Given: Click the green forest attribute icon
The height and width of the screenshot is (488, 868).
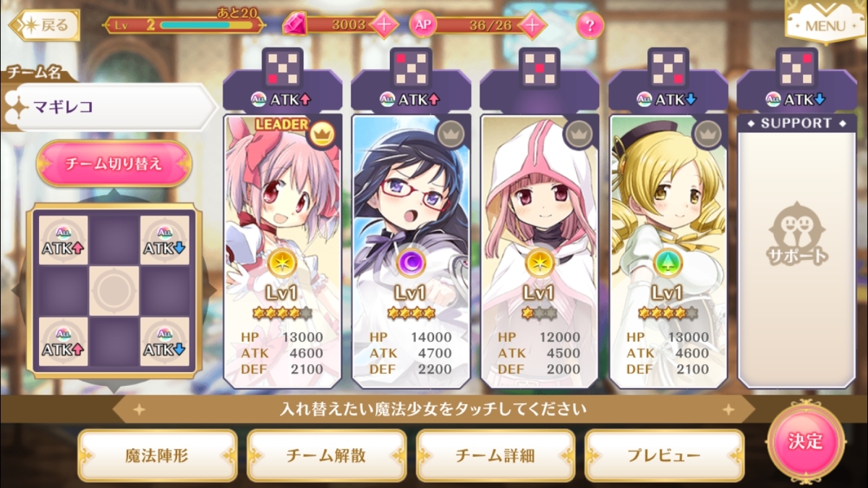Looking at the screenshot, I should [667, 263].
